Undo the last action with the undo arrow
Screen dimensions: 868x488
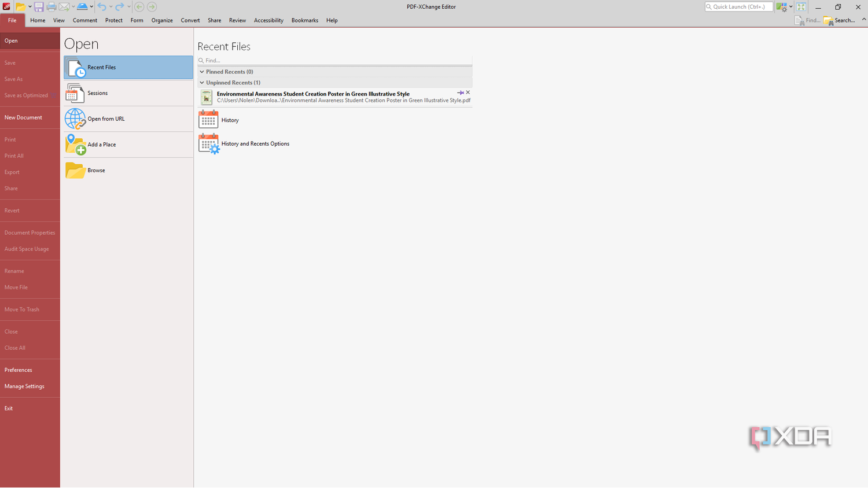click(x=102, y=6)
